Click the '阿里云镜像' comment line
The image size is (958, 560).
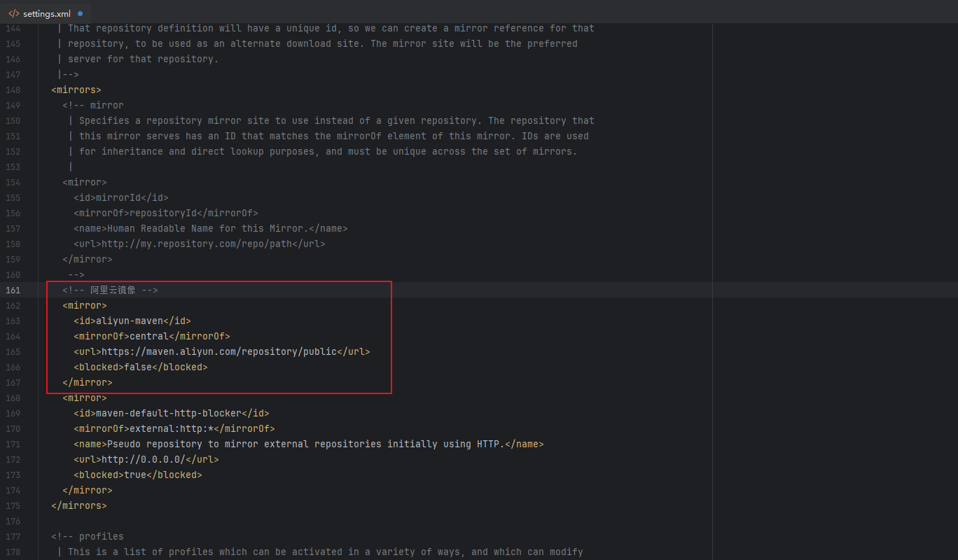click(x=110, y=290)
